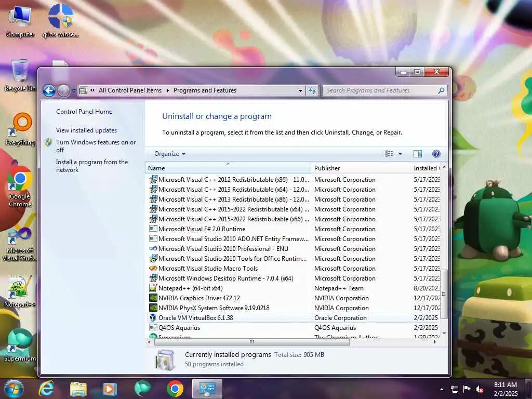The height and width of the screenshot is (399, 532).
Task: Select Visual C++ 2012 Redistributable (x86) row
Action: pos(294,179)
